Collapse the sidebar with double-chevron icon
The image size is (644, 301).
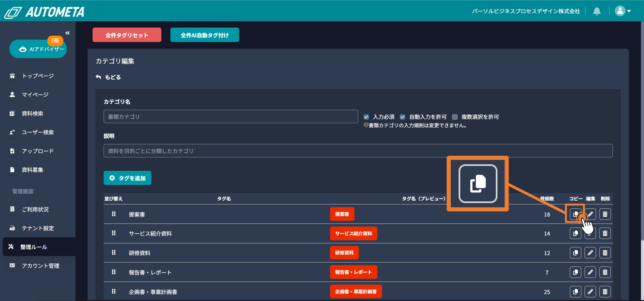[68, 33]
